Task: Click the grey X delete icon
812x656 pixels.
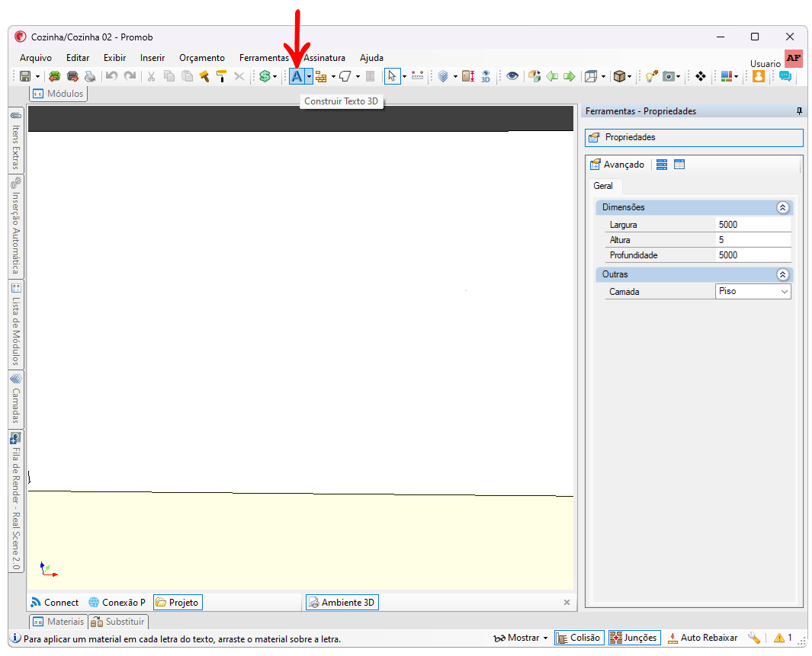Action: (239, 76)
